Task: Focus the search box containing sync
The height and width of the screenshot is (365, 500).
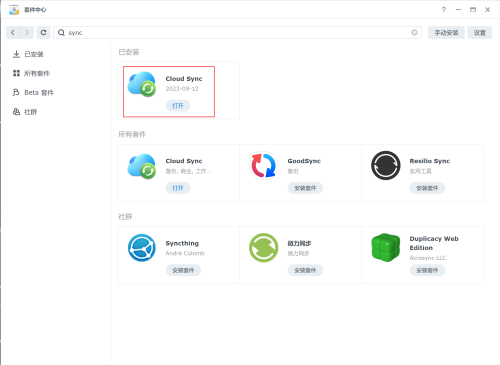Action: pos(237,33)
